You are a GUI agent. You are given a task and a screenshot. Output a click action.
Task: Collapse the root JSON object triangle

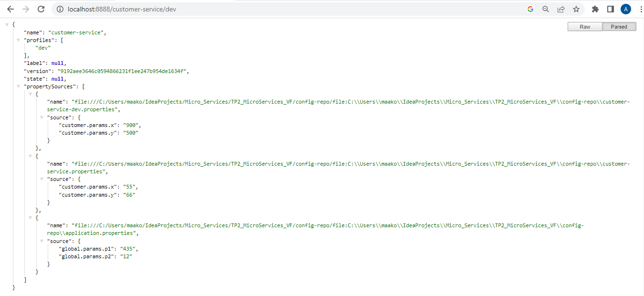click(x=7, y=24)
